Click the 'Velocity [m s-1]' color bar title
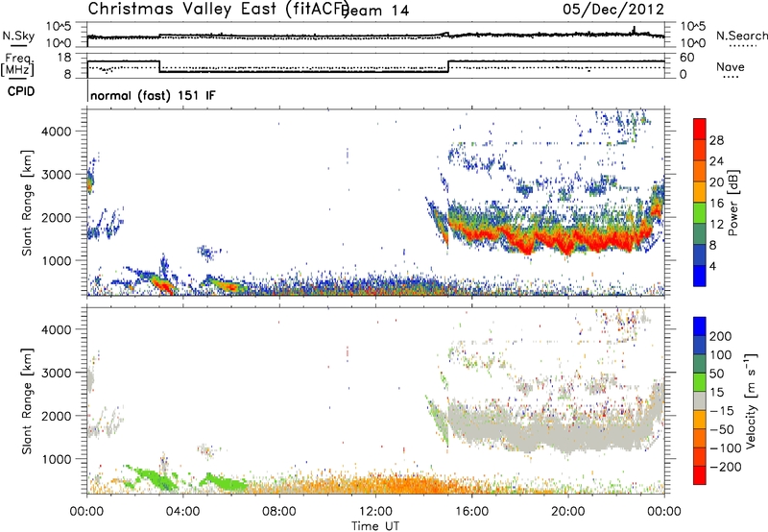Screen dimensions: 768x532 pyautogui.click(x=751, y=400)
